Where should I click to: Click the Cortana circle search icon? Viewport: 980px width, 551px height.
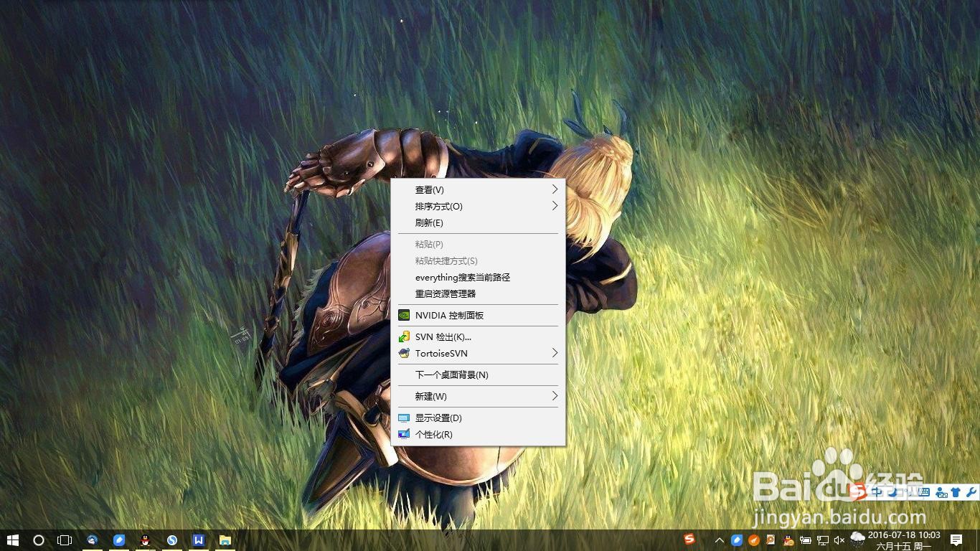39,540
